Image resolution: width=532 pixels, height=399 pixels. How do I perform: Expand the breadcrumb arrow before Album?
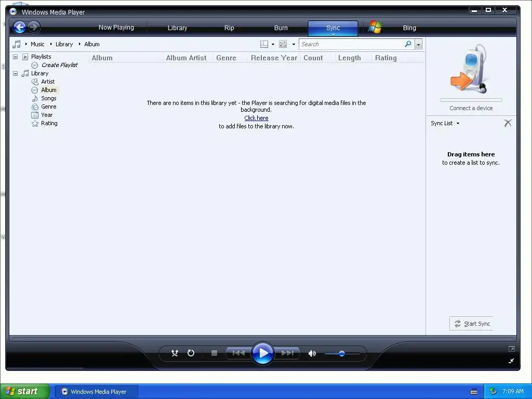[x=79, y=44]
